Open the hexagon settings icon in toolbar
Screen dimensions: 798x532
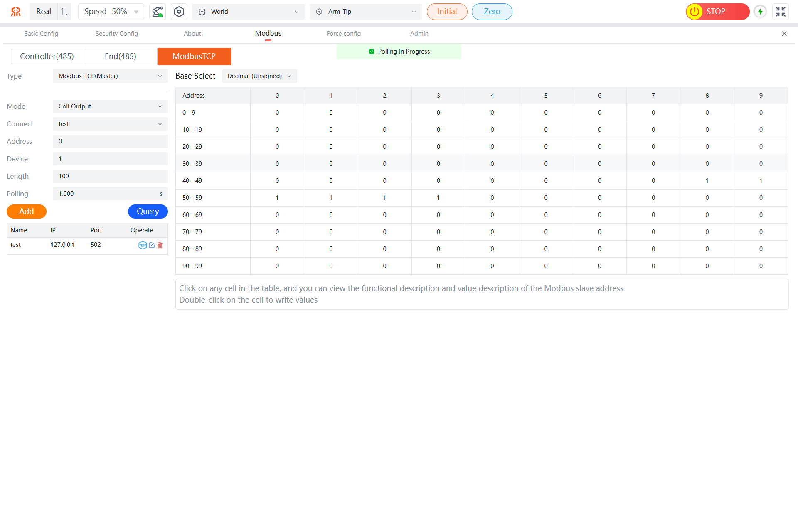tap(179, 12)
